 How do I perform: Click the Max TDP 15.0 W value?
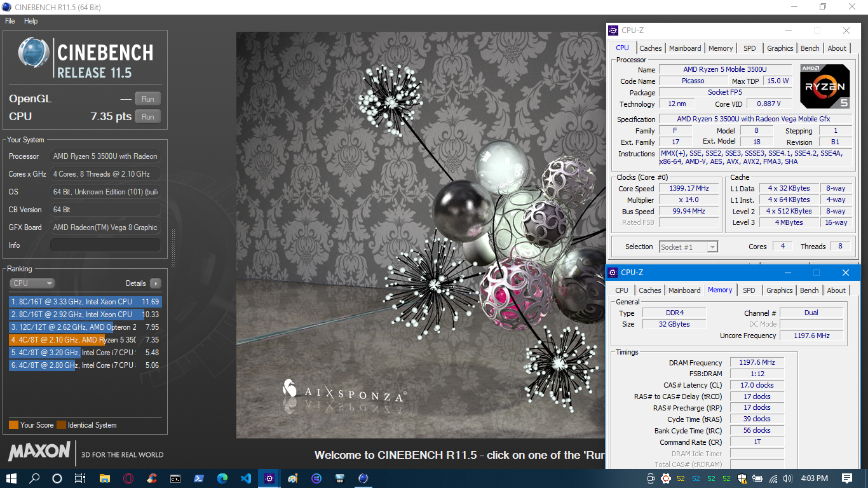pyautogui.click(x=778, y=81)
